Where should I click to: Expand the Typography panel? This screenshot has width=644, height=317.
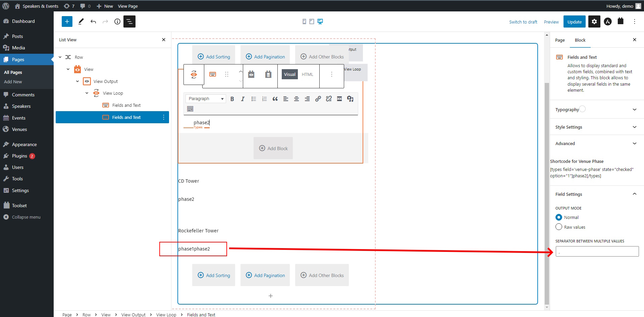597,109
